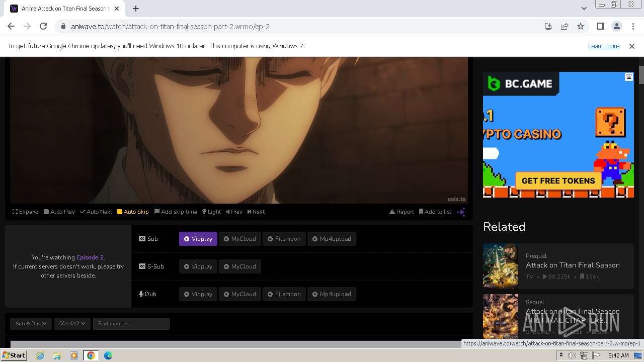Open Microsoft Edge from taskbar
644x362 pixels.
coord(108,355)
